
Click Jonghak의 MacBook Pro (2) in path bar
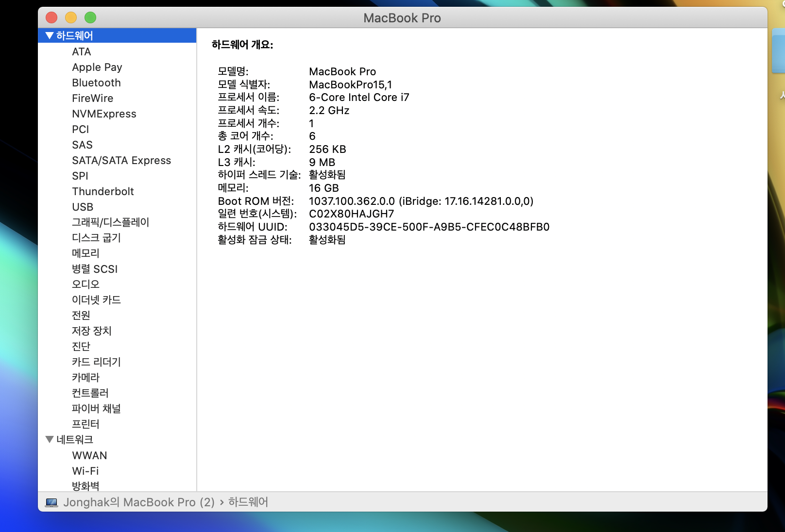pyautogui.click(x=138, y=502)
